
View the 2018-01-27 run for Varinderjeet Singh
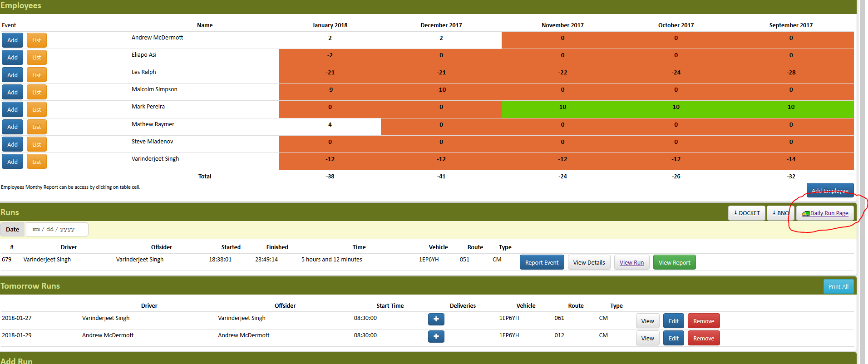(x=647, y=321)
